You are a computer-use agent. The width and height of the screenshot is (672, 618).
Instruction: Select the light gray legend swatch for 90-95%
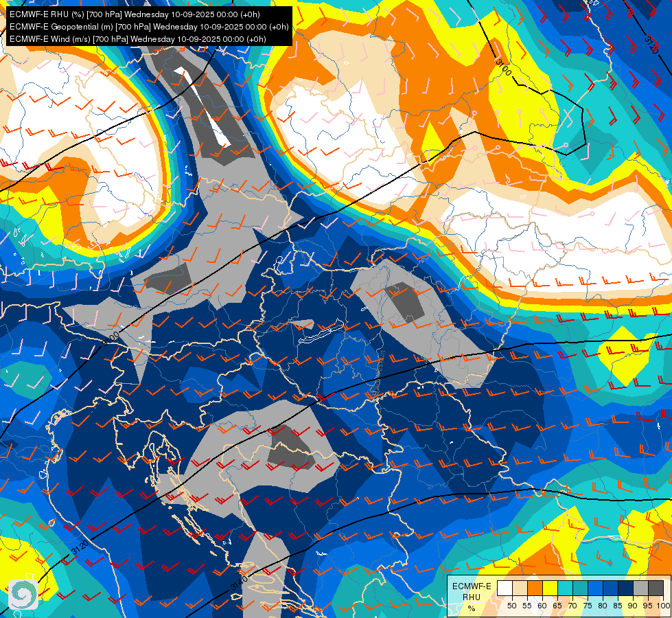coord(641,588)
